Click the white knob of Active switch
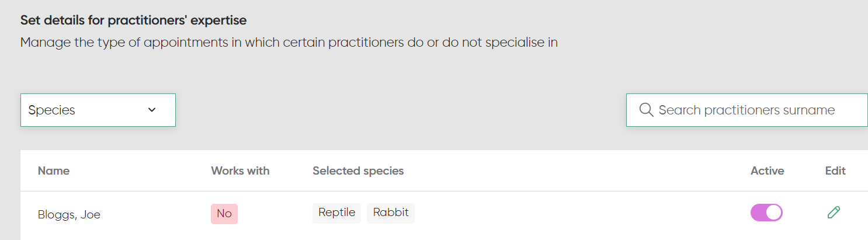Screen dimensions: 868x240 pyautogui.click(x=773, y=213)
